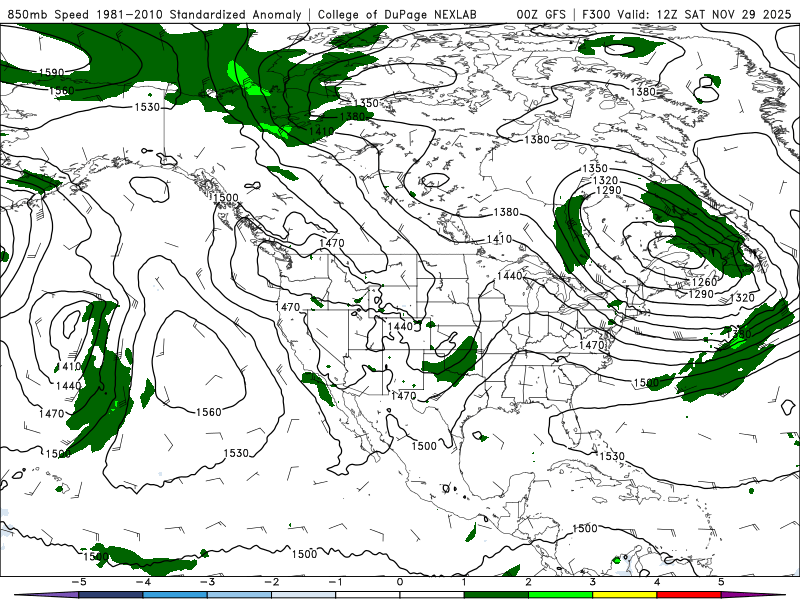This screenshot has width=800, height=600.
Task: Click the '1530' contour label near Florida
Action: pos(612,456)
